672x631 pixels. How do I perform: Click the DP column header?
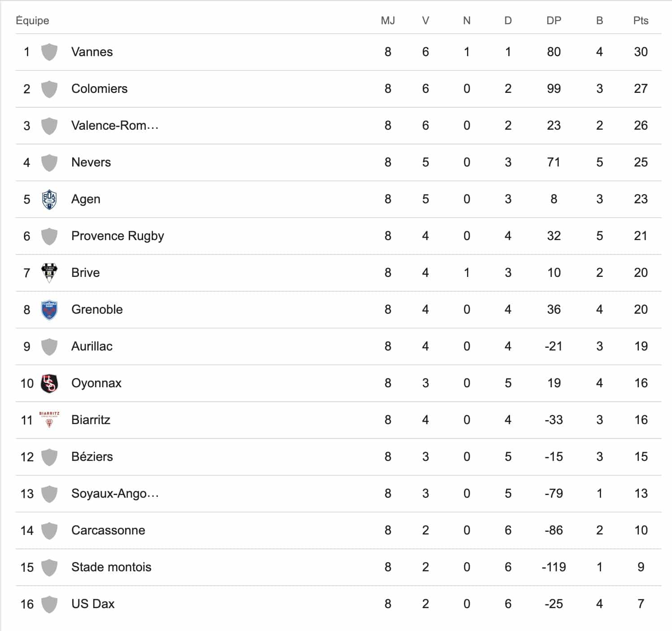(554, 21)
